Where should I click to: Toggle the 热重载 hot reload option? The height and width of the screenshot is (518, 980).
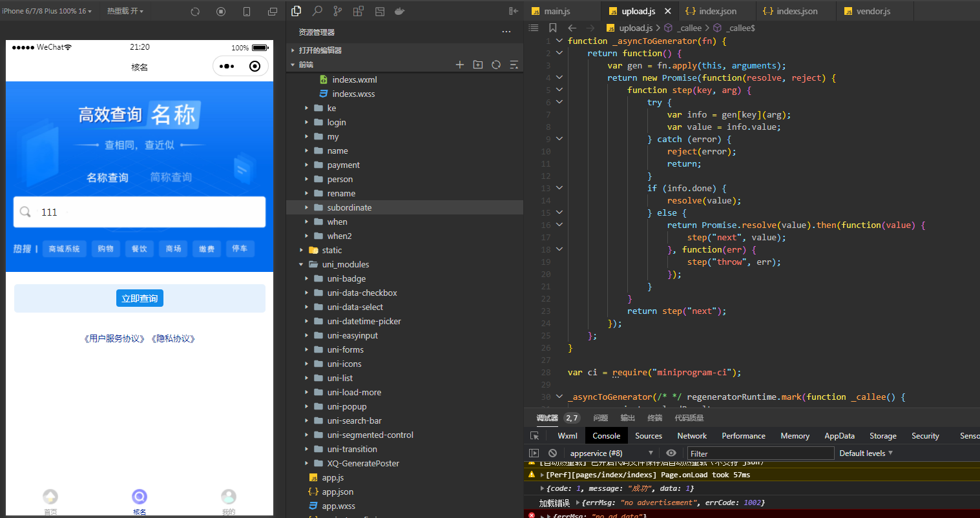tap(125, 12)
